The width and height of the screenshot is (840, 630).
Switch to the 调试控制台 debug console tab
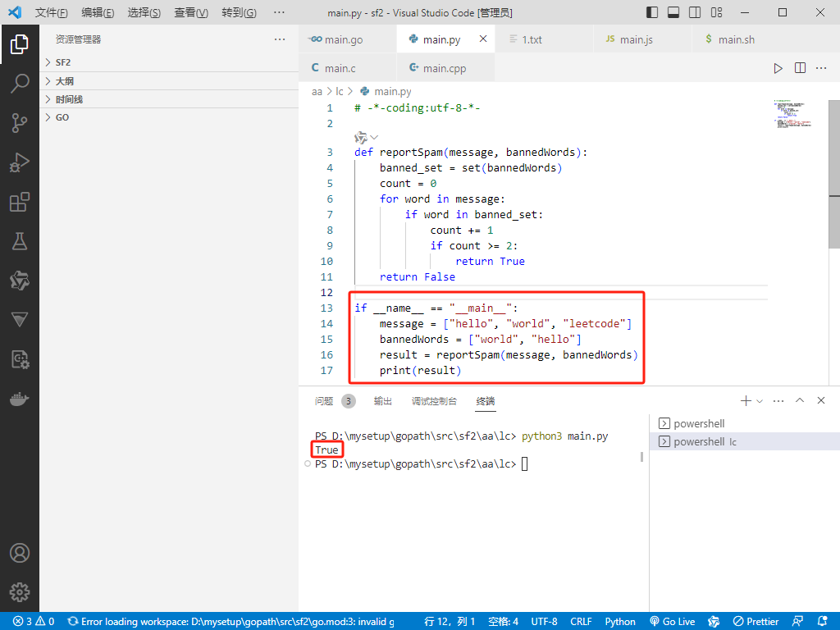[434, 401]
